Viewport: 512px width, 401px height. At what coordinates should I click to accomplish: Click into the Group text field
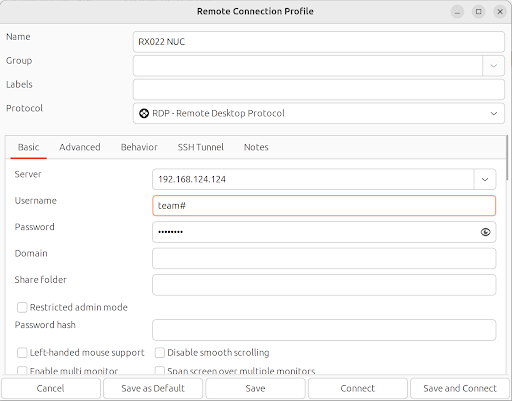point(308,66)
